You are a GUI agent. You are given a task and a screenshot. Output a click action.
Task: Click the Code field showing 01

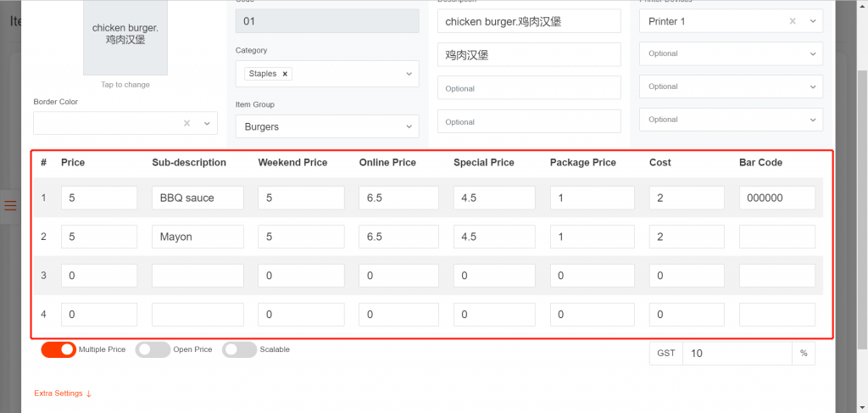click(326, 21)
